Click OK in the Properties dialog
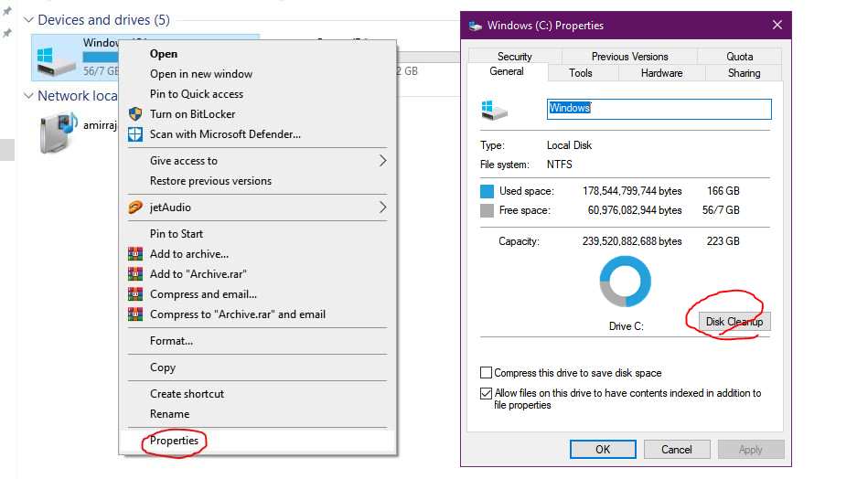The image size is (868, 479). 603,449
